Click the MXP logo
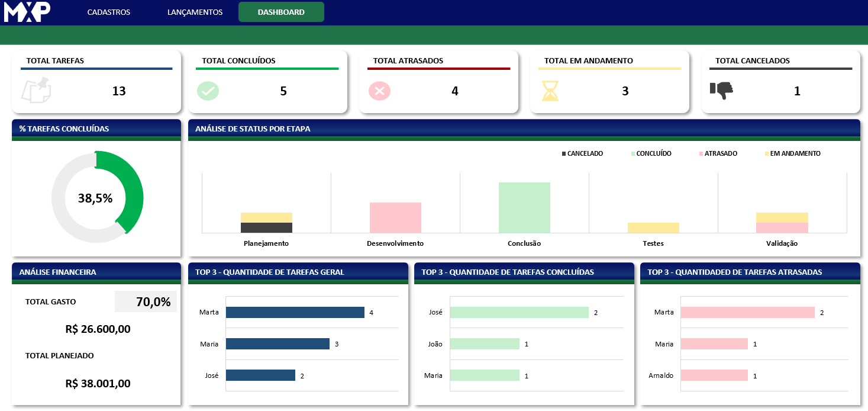This screenshot has width=868, height=411. pos(27,12)
